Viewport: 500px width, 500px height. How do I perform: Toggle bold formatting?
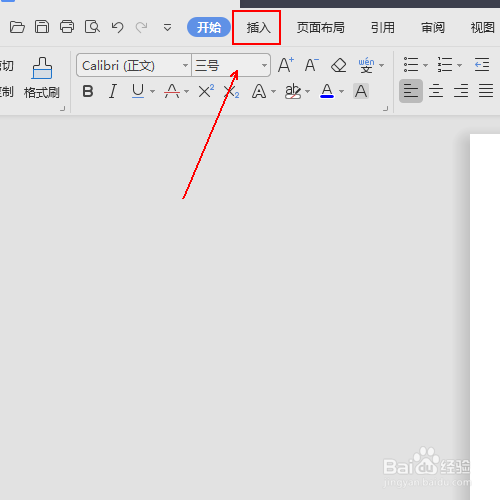pos(88,91)
